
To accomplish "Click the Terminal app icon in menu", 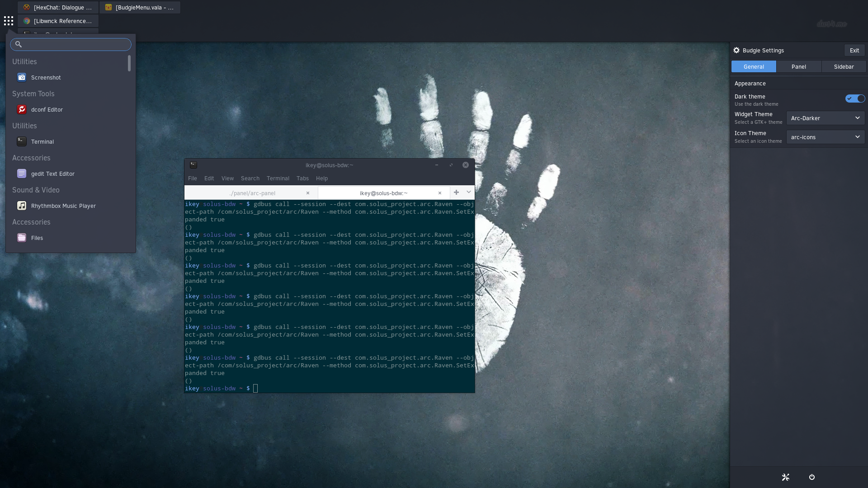I will point(22,141).
